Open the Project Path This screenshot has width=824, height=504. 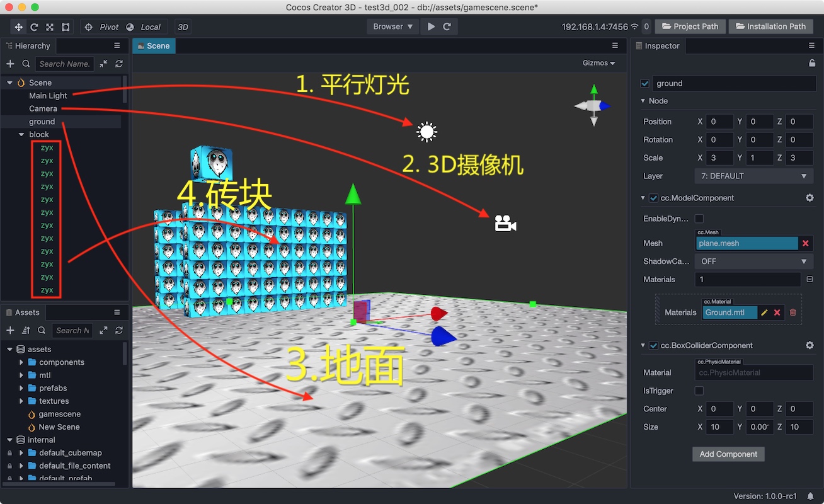(x=690, y=26)
